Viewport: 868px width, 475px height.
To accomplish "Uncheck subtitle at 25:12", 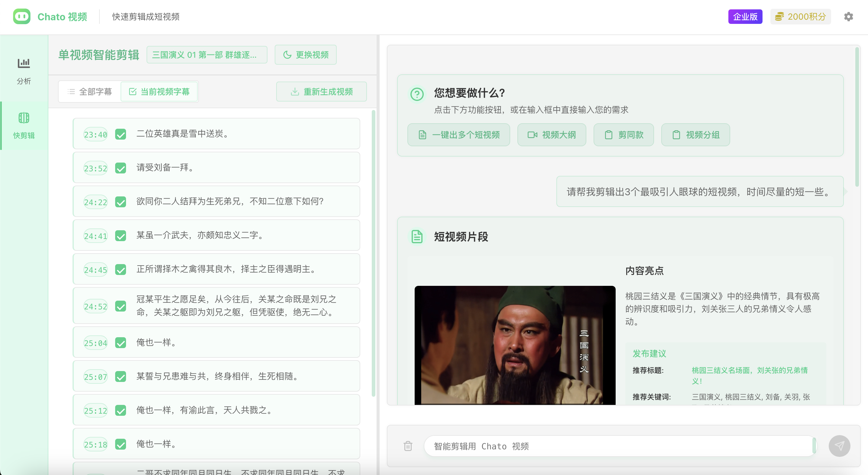I will 120,410.
